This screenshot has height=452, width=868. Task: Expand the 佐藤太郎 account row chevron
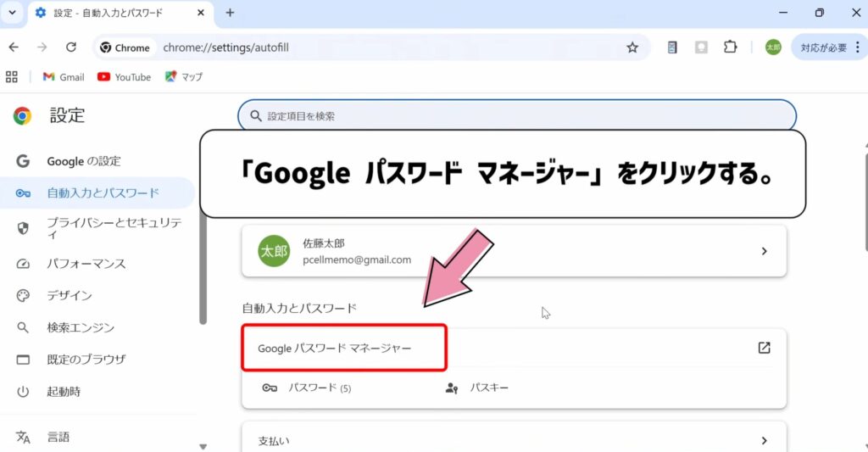coord(764,251)
